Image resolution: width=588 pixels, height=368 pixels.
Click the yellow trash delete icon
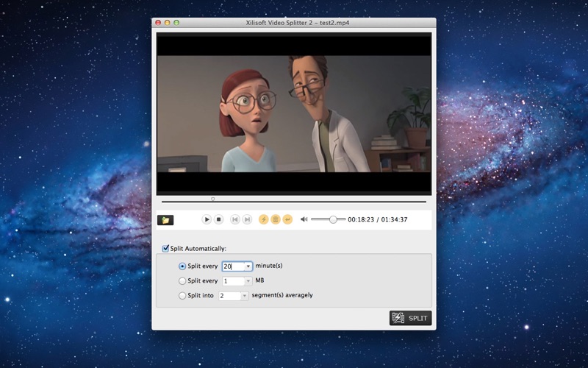point(276,219)
